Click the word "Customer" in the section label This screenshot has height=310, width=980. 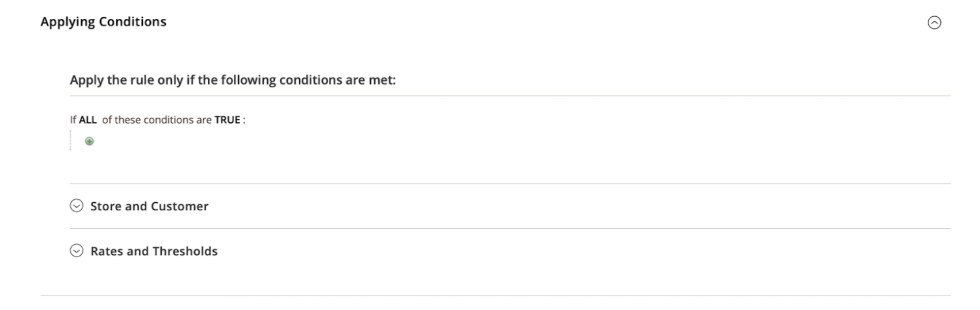coord(180,206)
